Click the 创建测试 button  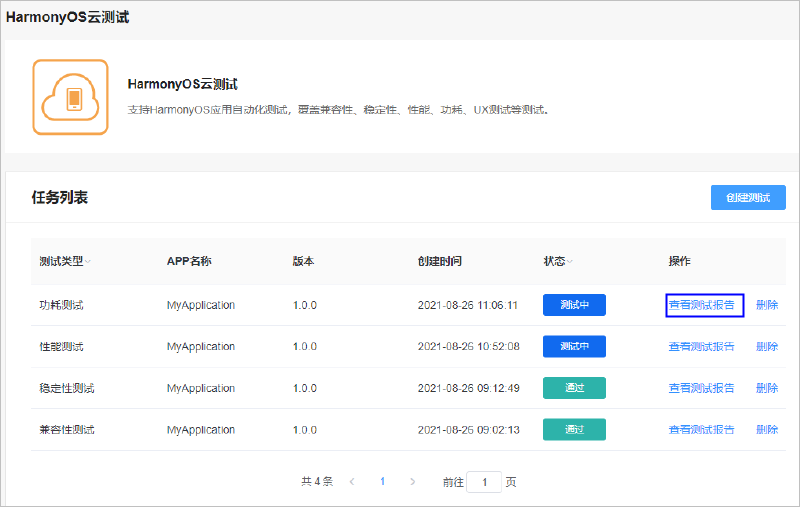[748, 197]
